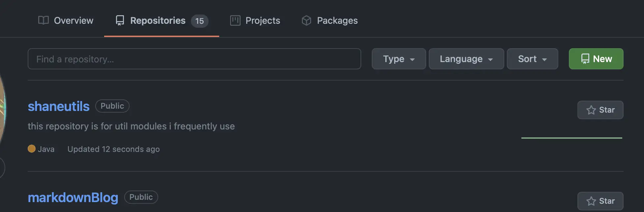
Task: Click the star icon for markdownBlog
Action: point(591,201)
